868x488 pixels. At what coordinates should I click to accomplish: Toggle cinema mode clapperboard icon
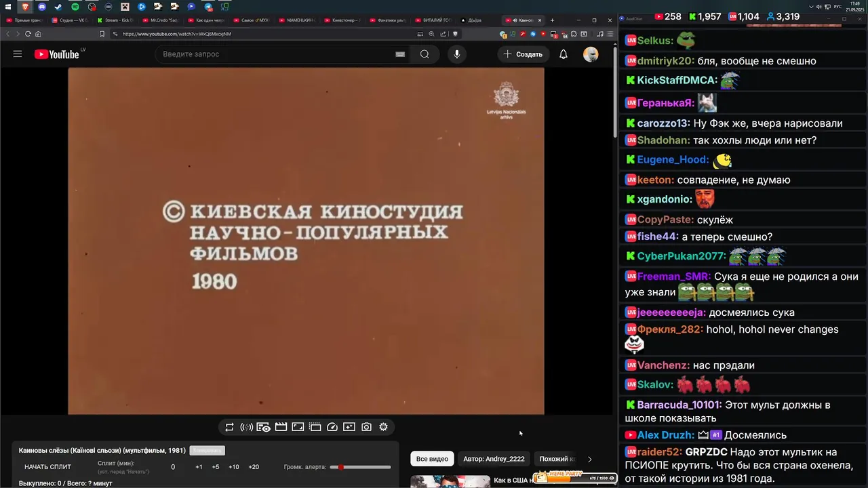coord(281,427)
